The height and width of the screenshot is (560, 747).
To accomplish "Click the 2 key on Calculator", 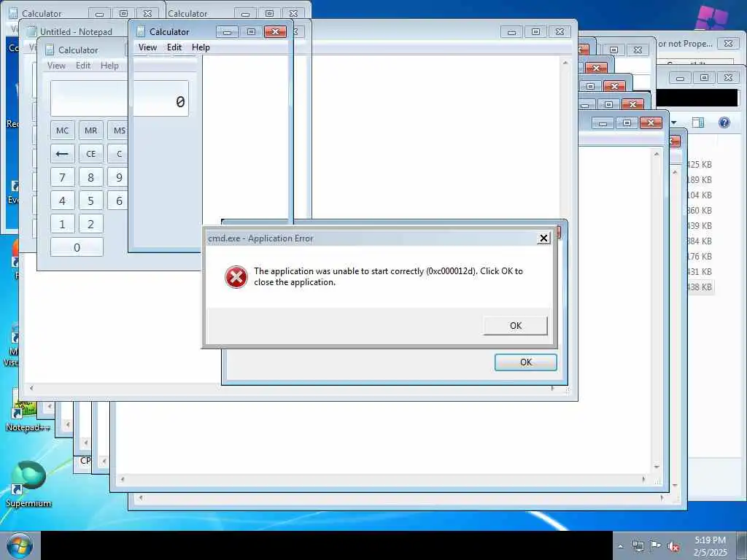I will pyautogui.click(x=91, y=225).
